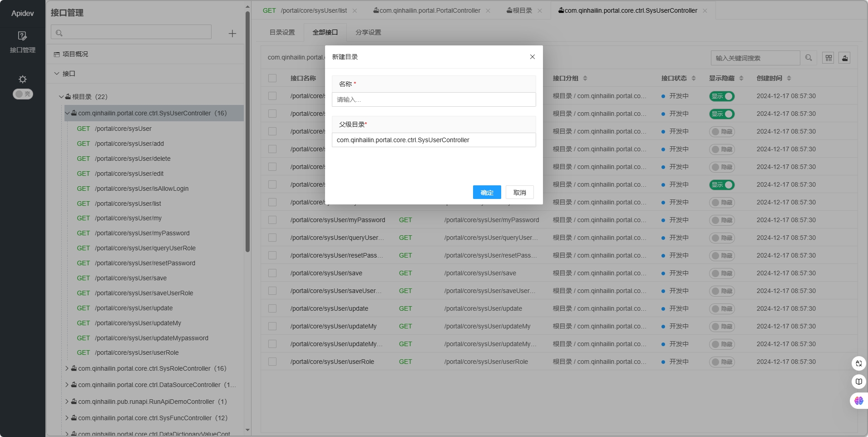The width and height of the screenshot is (868, 437).
Task: Click the search magnifier icon beside keyword field
Action: pos(809,58)
